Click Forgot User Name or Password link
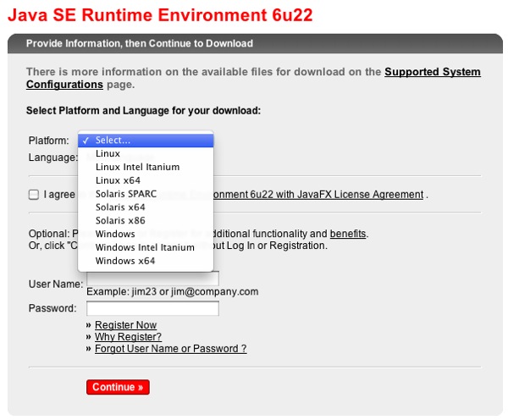This screenshot has width=508, height=420. click(x=171, y=349)
